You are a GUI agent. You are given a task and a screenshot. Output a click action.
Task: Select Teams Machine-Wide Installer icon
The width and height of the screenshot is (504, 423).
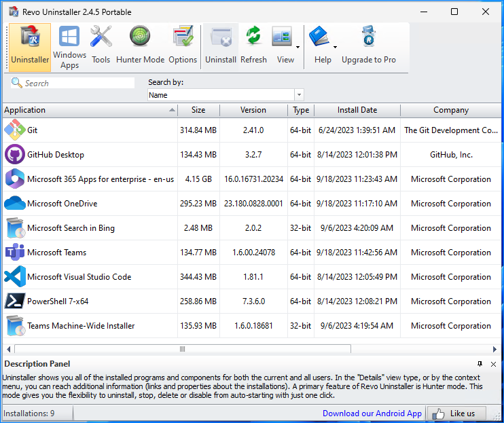click(x=15, y=325)
